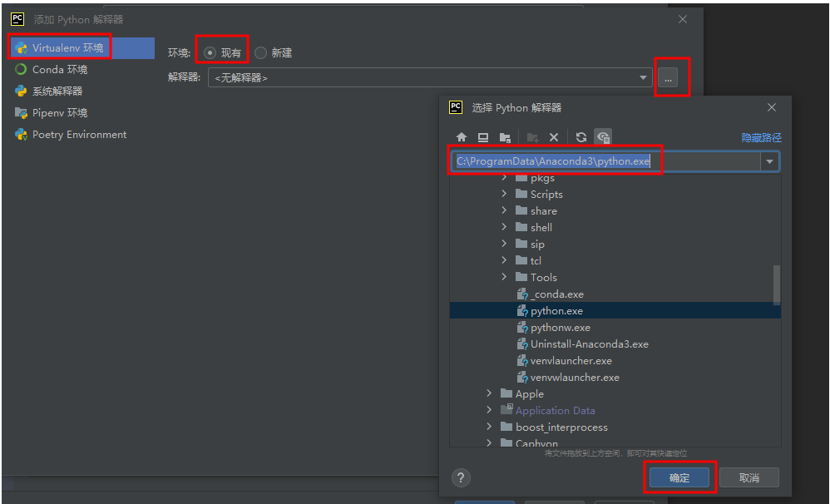
Task: Click the Project directory toolbar icon
Action: (505, 137)
